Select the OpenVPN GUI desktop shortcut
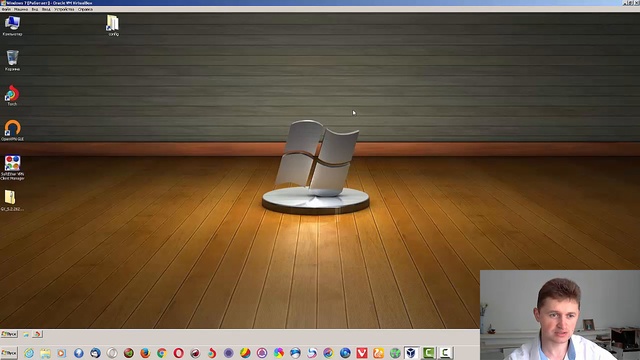 [12, 130]
